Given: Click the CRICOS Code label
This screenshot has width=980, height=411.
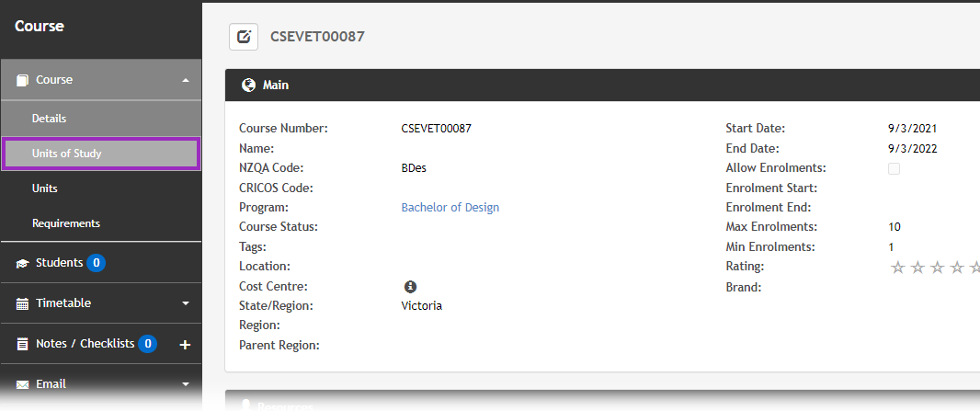Looking at the screenshot, I should pos(276,188).
